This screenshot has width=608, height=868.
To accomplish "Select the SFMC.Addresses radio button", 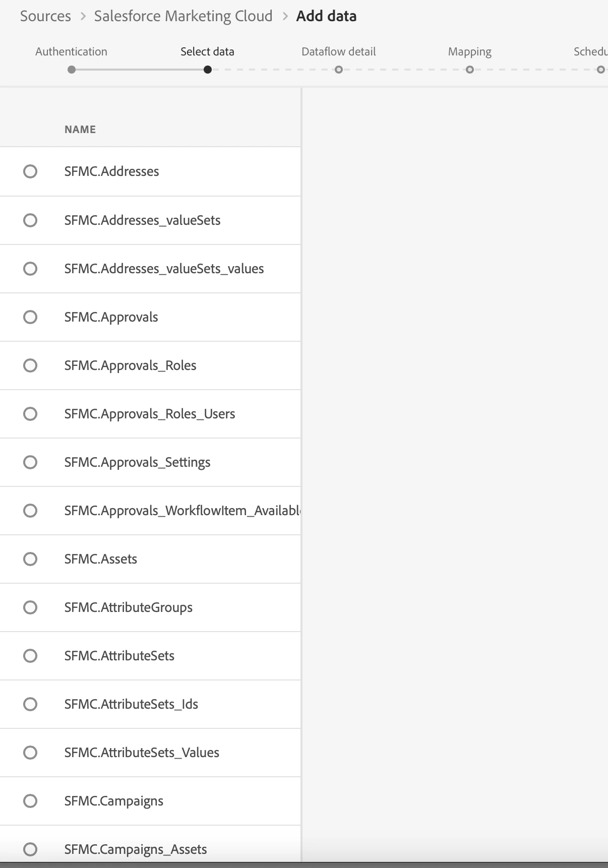I will [30, 171].
